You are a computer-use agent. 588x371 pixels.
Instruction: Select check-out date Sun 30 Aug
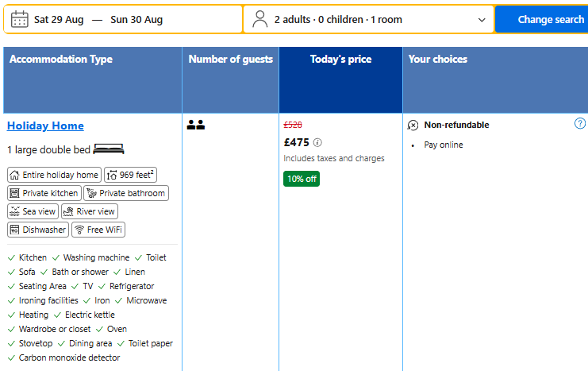click(136, 20)
